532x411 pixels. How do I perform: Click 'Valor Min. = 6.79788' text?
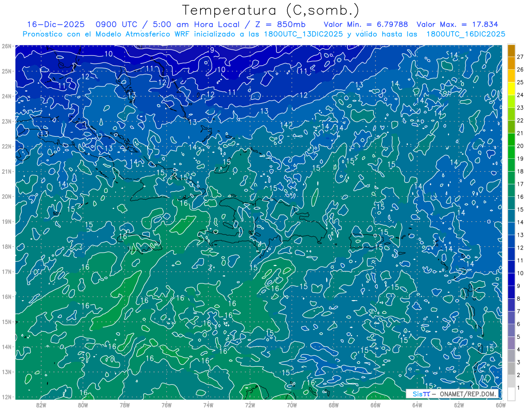tap(365, 24)
